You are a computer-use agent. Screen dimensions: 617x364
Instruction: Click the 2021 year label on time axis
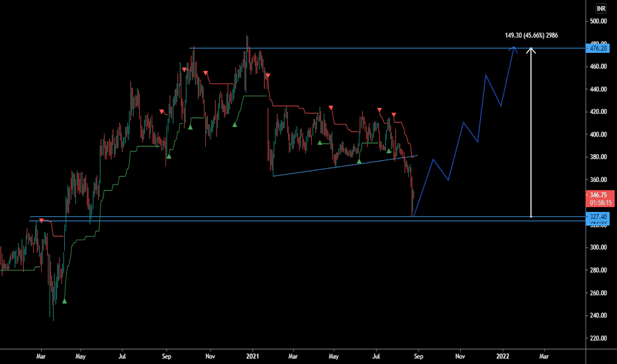[x=252, y=357]
